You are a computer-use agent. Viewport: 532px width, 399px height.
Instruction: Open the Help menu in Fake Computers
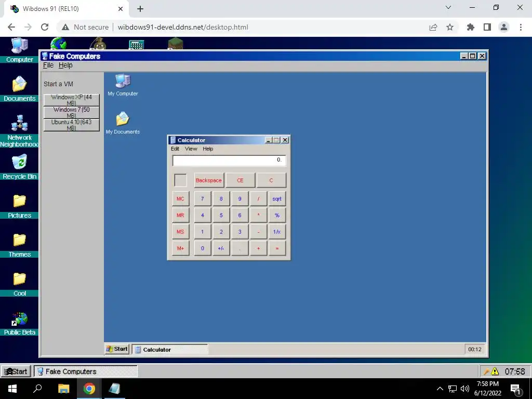coord(65,65)
